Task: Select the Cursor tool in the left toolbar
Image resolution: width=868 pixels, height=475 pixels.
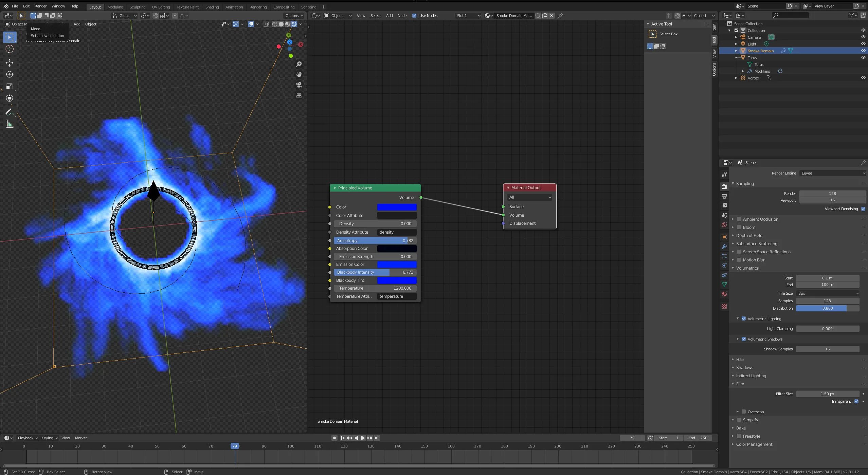Action: click(10, 49)
